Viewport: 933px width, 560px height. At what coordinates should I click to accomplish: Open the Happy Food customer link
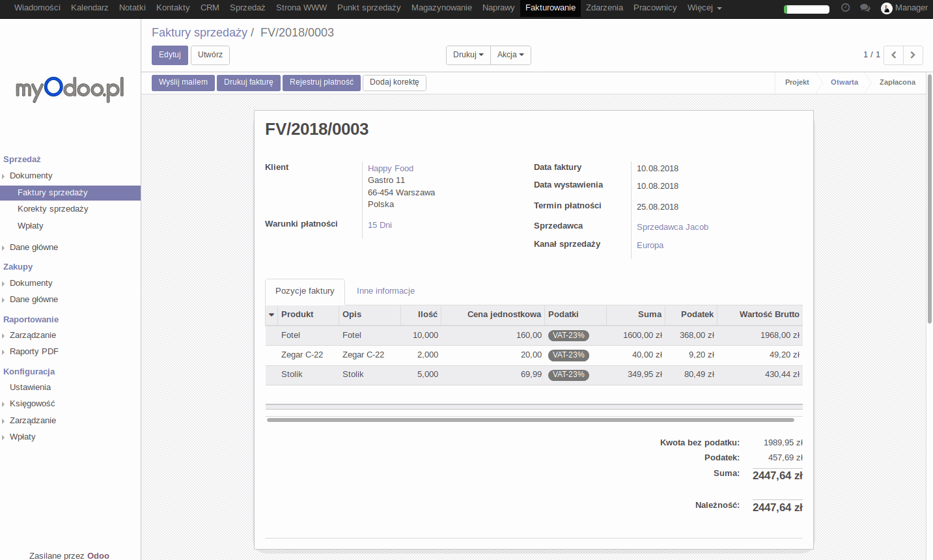391,169
